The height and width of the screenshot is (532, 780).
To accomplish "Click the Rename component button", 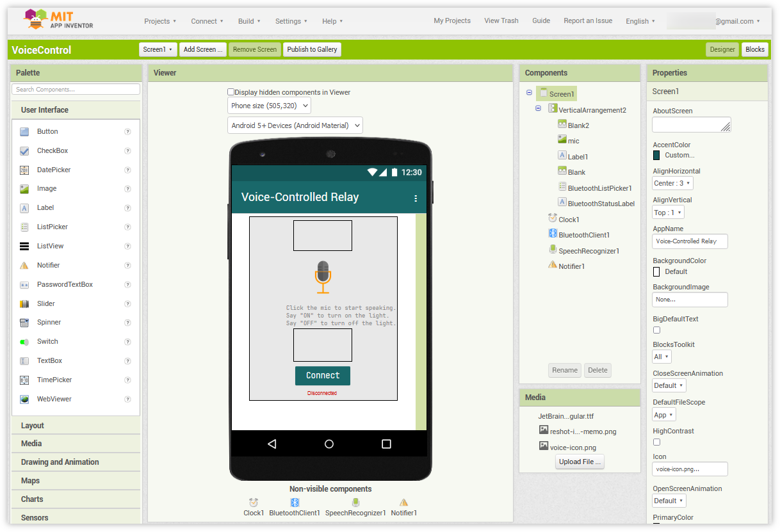I will click(565, 370).
